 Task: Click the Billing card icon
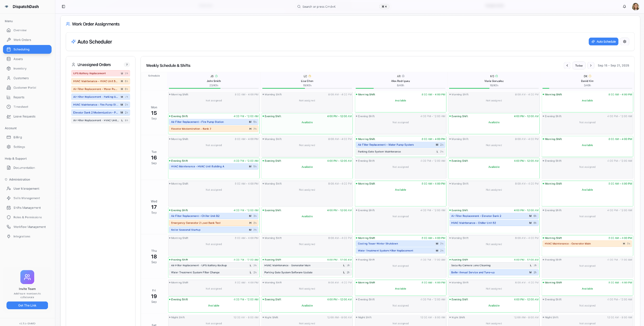click(9, 137)
